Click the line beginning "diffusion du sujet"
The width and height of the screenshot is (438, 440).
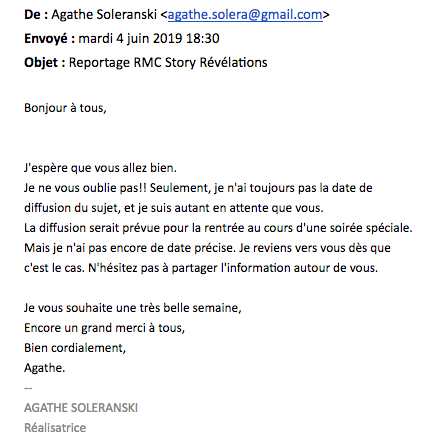174,208
